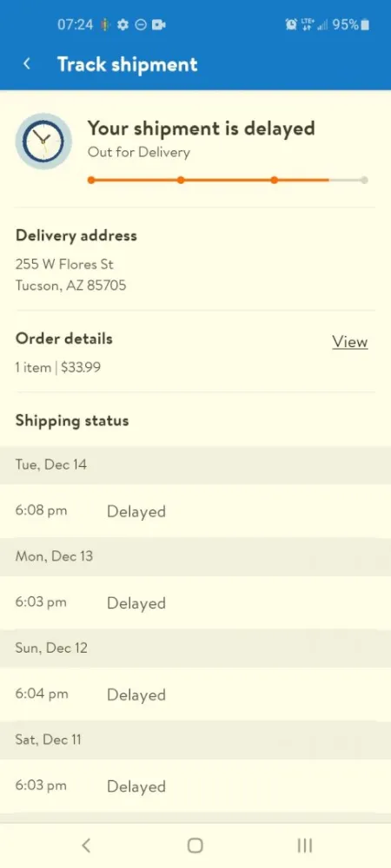Tap the Your shipment is delayed heading
Viewport: 391px width, 868px height.
(x=201, y=128)
